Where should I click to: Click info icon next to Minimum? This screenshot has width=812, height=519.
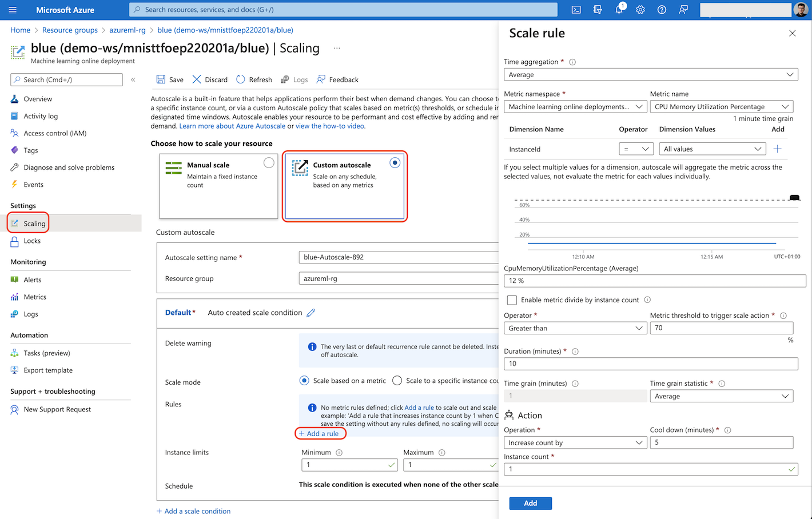339,453
